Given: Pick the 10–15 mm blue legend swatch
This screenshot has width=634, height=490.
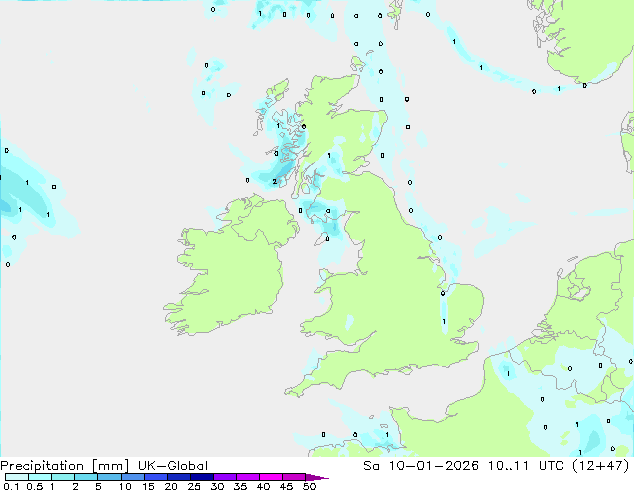Looking at the screenshot, I should (x=132, y=477).
